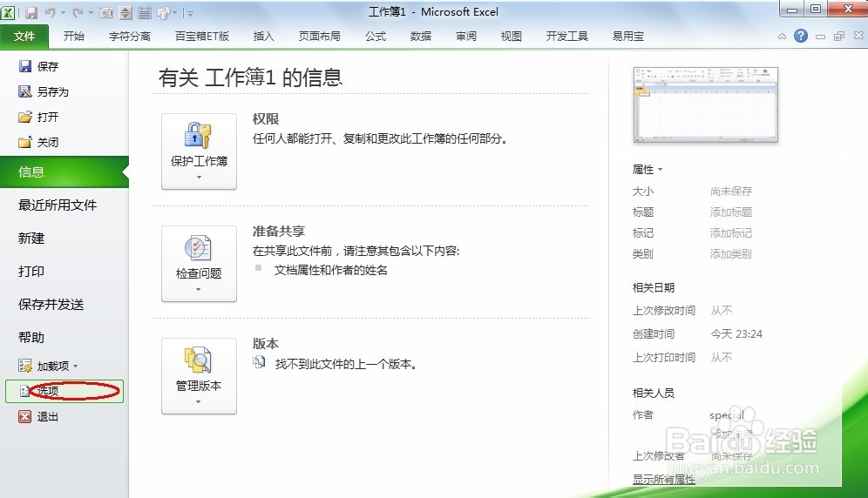Image resolution: width=868 pixels, height=498 pixels.
Task: Open the 数据 tab
Action: point(421,37)
